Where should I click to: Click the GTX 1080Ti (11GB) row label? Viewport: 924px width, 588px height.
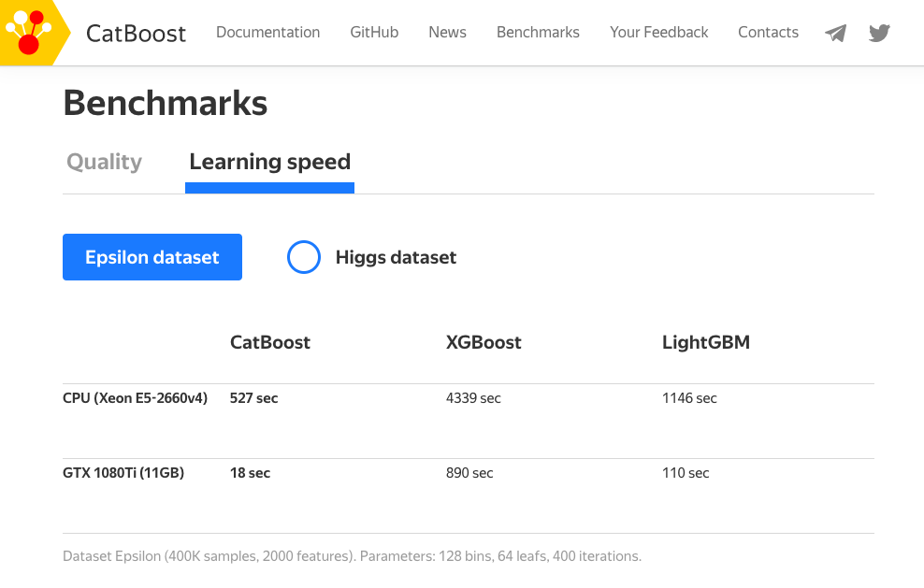point(123,473)
